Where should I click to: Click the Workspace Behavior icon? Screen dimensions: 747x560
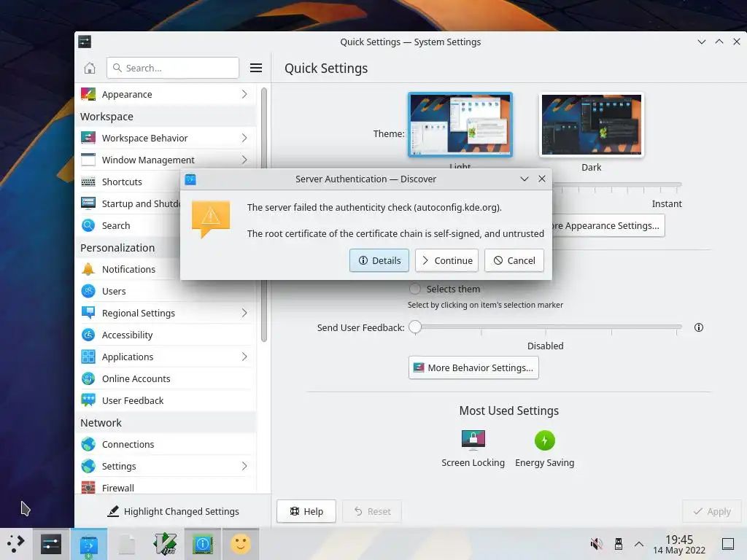88,138
